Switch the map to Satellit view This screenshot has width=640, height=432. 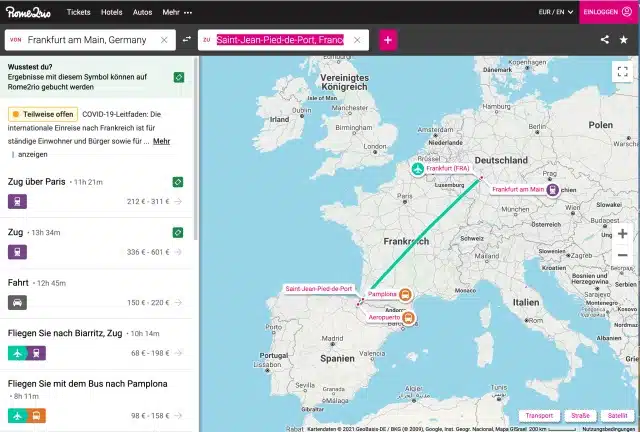click(617, 416)
